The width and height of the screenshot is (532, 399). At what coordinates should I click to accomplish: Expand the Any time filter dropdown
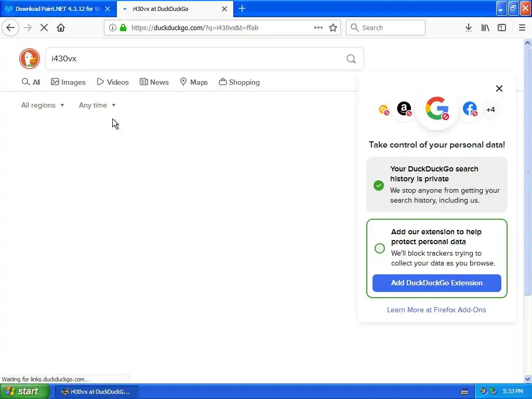(97, 105)
